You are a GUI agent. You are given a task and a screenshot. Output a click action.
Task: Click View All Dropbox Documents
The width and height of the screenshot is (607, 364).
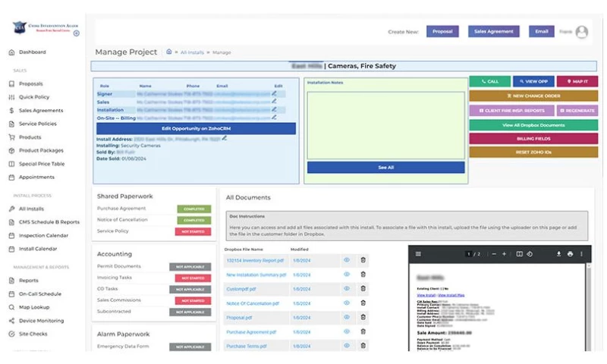tap(533, 125)
